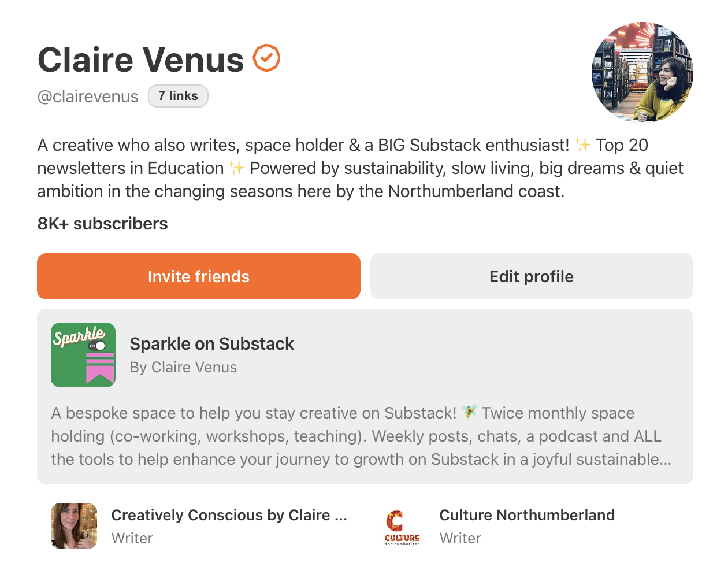The width and height of the screenshot is (728, 585).
Task: Click Writer label under Culture Northumberland
Action: (x=460, y=538)
